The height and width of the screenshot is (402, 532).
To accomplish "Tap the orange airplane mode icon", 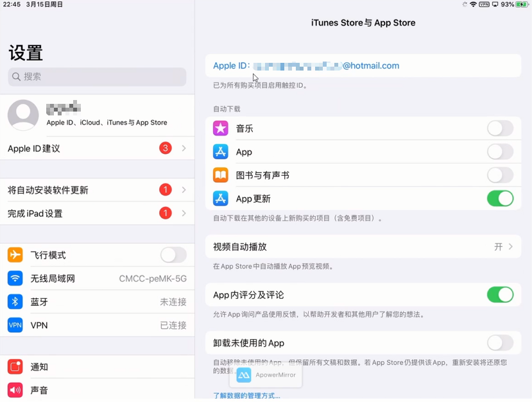I will (15, 255).
